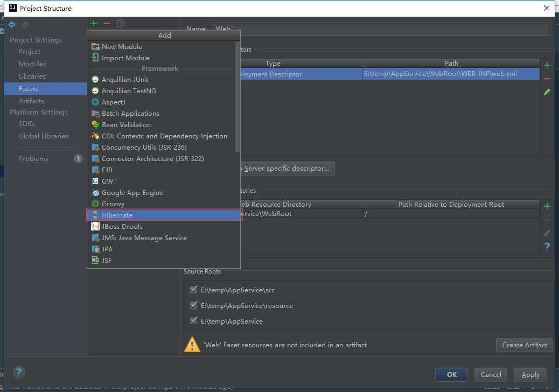This screenshot has height=392, width=559.
Task: Click the JPA framework icon
Action: tap(95, 249)
